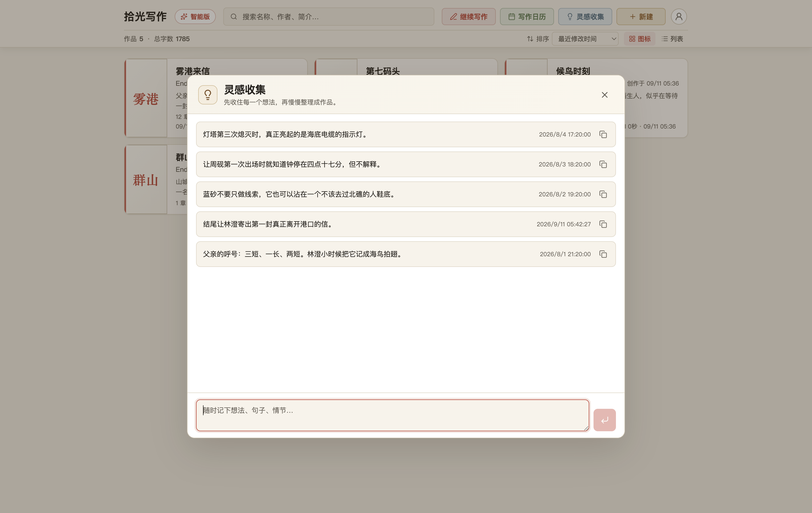Viewport: 812px width, 513px height.
Task: Click the 继续写作 button
Action: coord(469,17)
